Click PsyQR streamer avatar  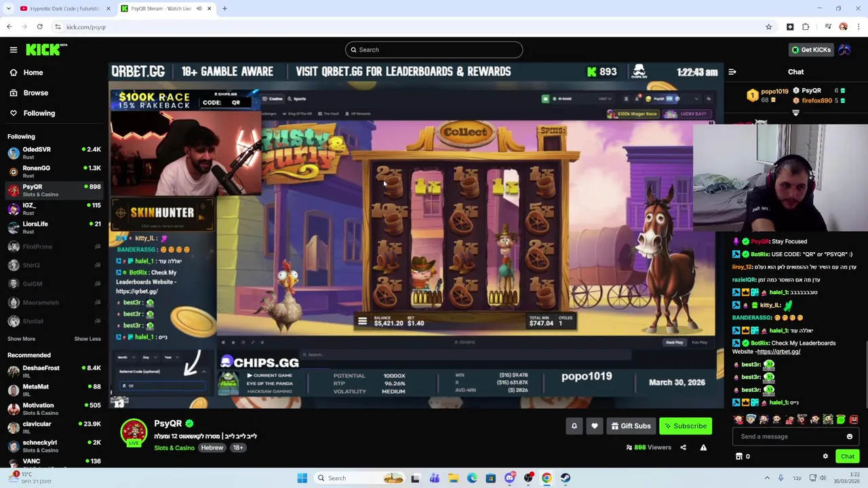click(134, 432)
